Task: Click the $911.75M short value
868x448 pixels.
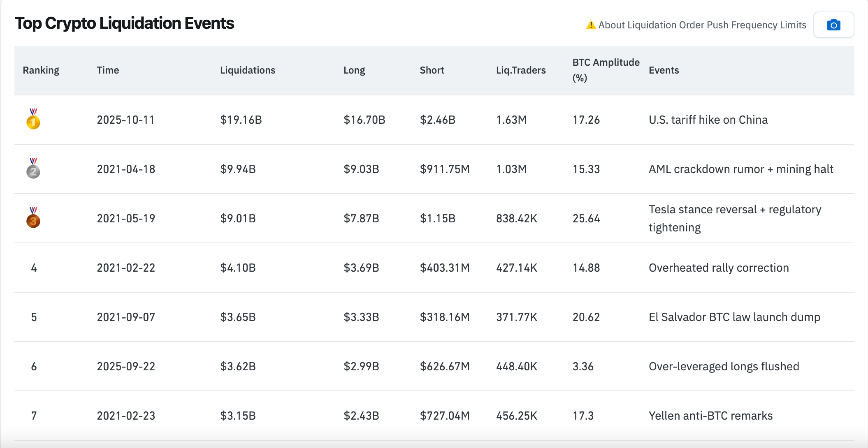Action: pyautogui.click(x=445, y=169)
